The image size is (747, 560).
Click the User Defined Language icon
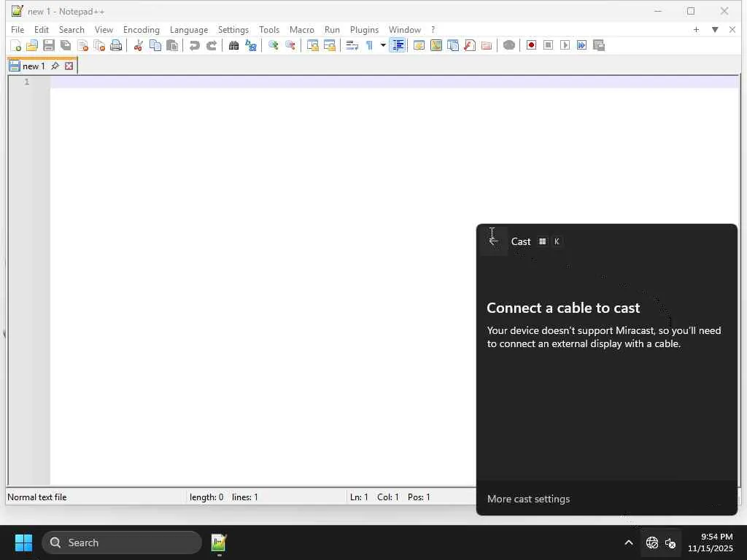coord(419,45)
